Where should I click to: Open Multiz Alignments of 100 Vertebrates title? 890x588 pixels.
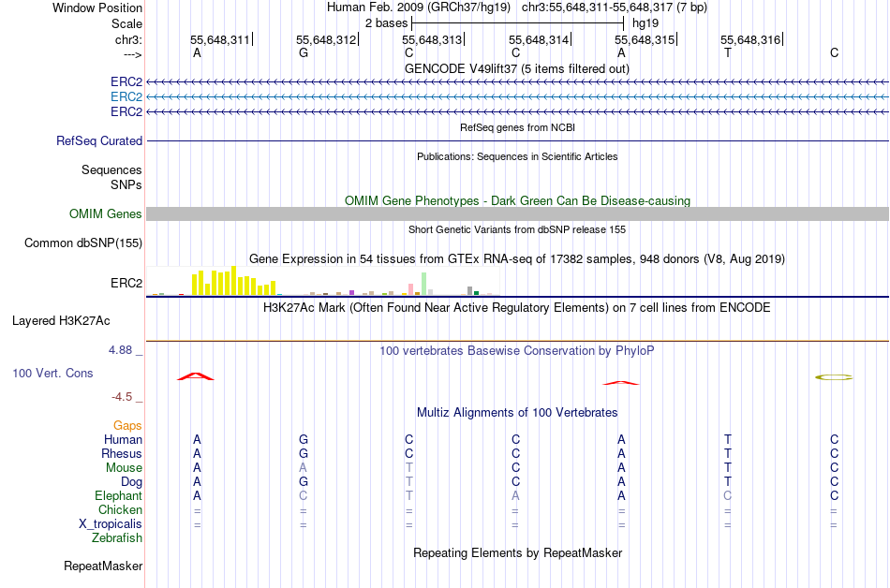517,412
